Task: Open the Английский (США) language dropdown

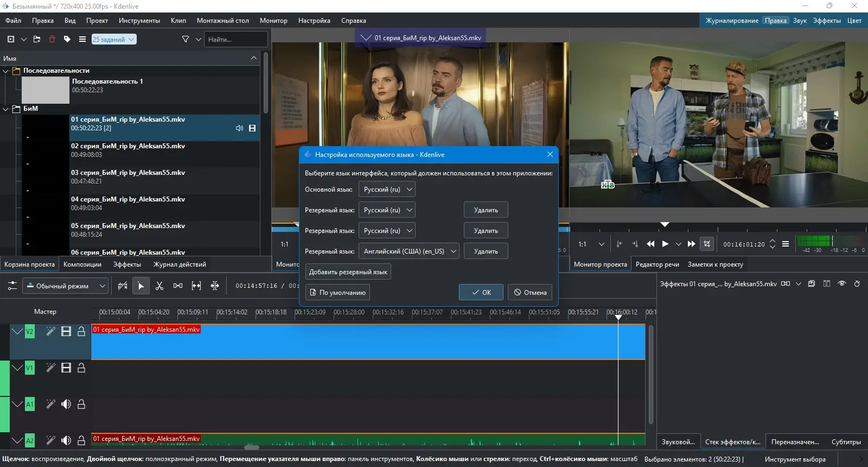Action: point(409,251)
